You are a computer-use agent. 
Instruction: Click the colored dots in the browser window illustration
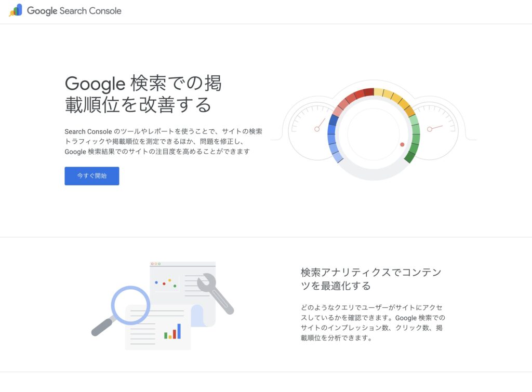[x=165, y=283]
